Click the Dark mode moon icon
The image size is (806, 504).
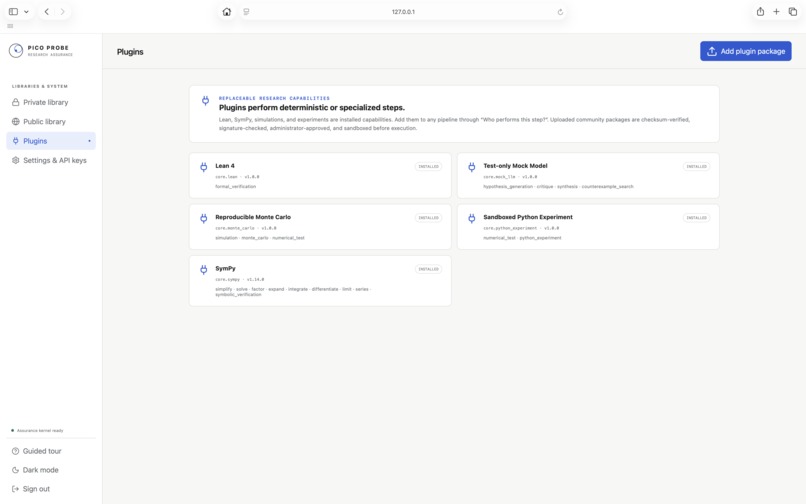15,470
